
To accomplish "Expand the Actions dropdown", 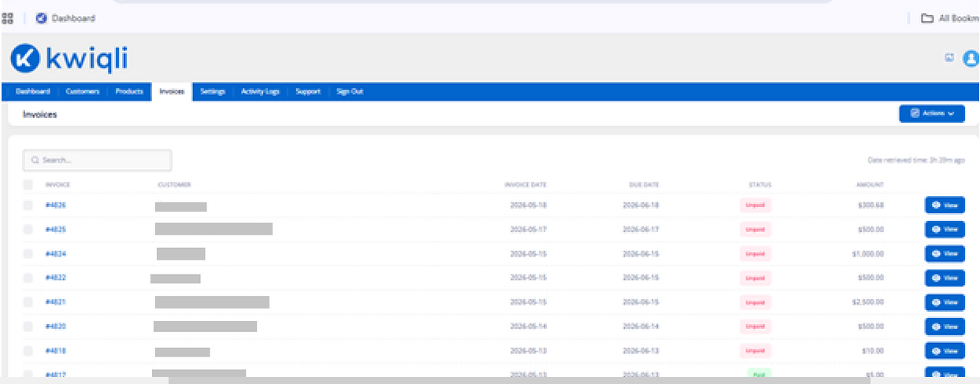I will point(932,113).
